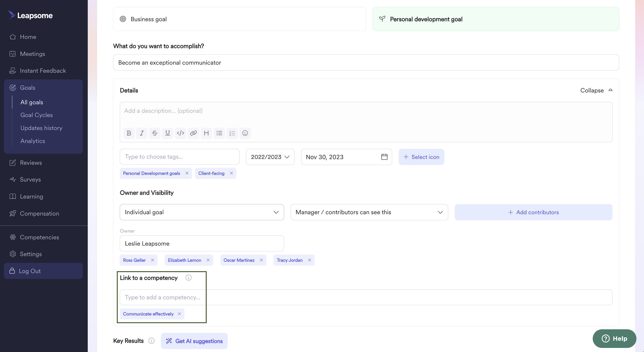Go to Analytics under Goals

click(33, 141)
